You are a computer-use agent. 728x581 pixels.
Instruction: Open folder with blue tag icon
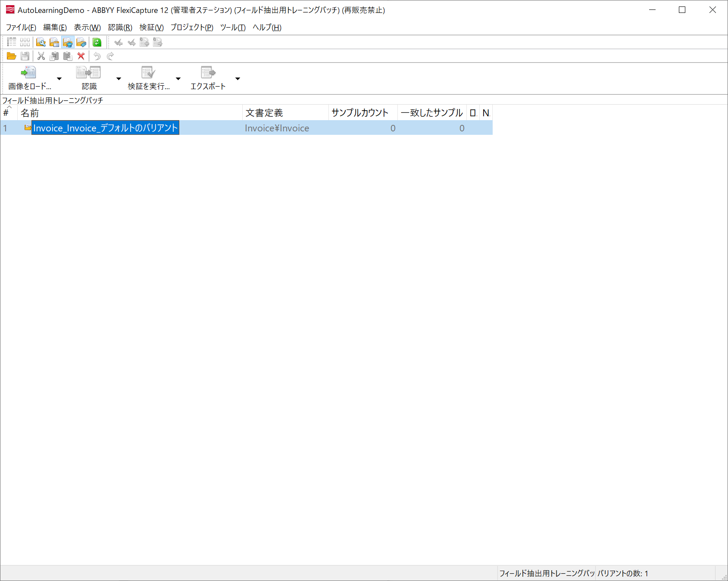[81, 42]
